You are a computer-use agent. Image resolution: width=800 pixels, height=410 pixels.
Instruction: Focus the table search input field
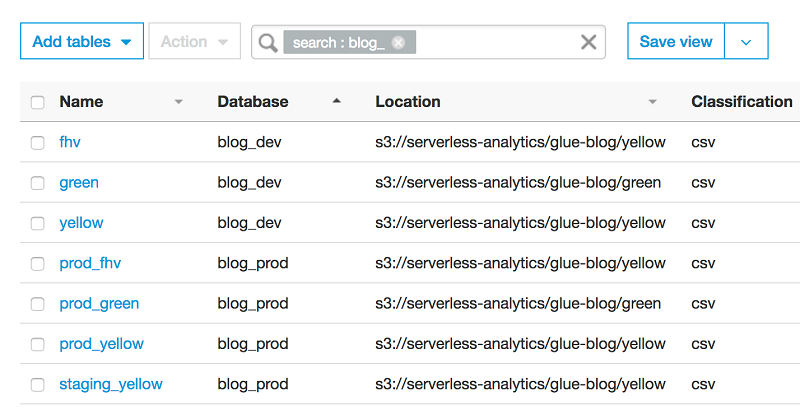click(495, 42)
